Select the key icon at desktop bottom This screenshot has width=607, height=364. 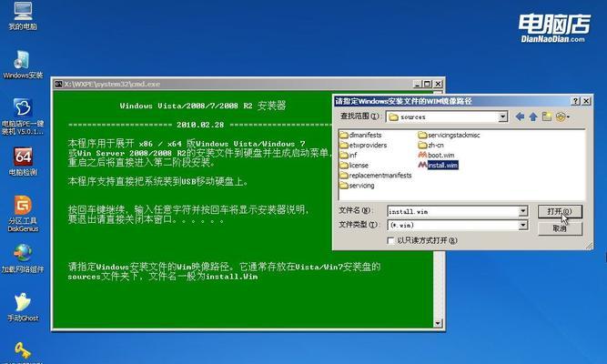click(23, 351)
